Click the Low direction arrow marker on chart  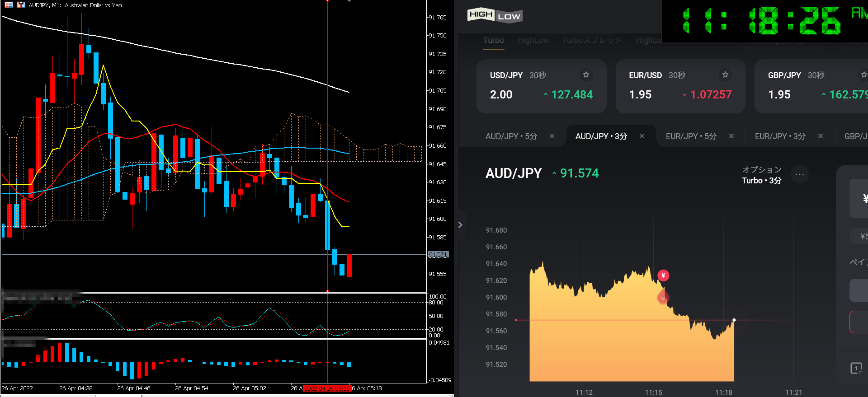(663, 298)
